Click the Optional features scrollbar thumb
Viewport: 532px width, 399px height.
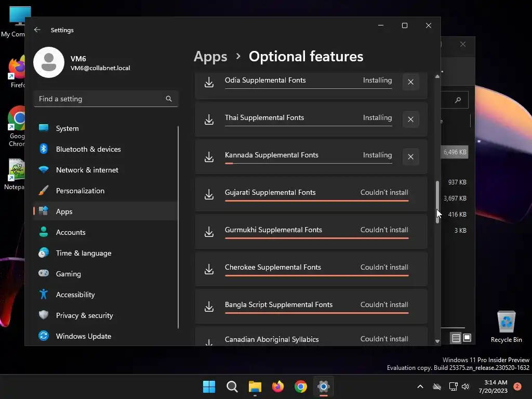click(x=437, y=202)
